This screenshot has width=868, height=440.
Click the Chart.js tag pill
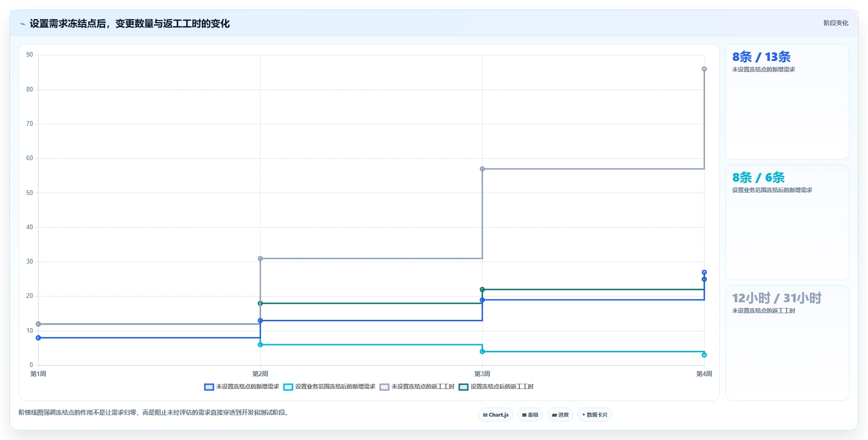[x=495, y=415]
